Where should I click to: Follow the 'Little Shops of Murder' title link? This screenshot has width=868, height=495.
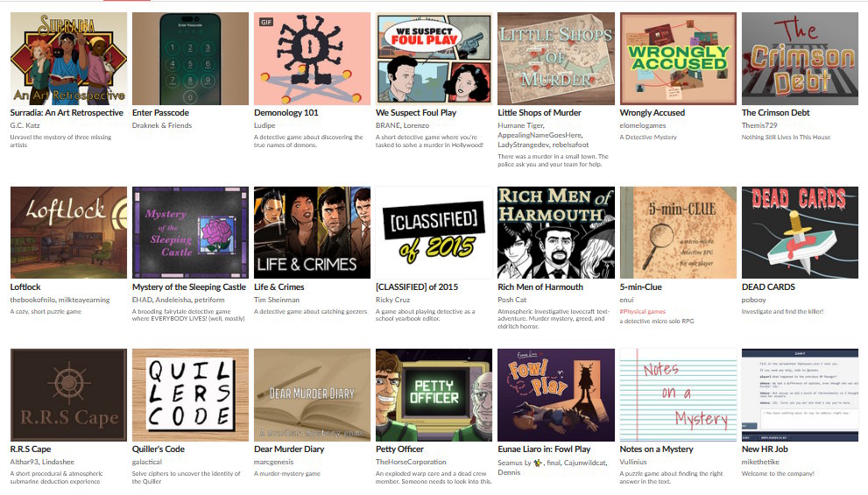point(540,112)
